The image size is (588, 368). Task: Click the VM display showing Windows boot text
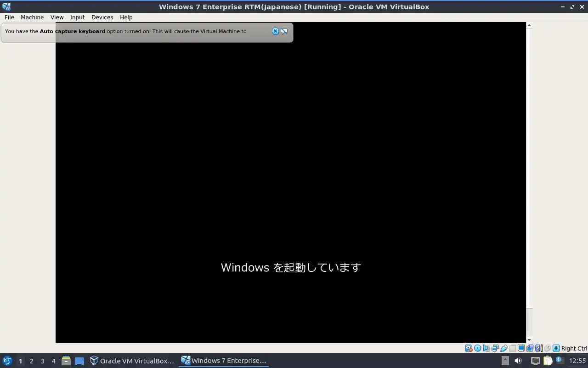pos(290,183)
